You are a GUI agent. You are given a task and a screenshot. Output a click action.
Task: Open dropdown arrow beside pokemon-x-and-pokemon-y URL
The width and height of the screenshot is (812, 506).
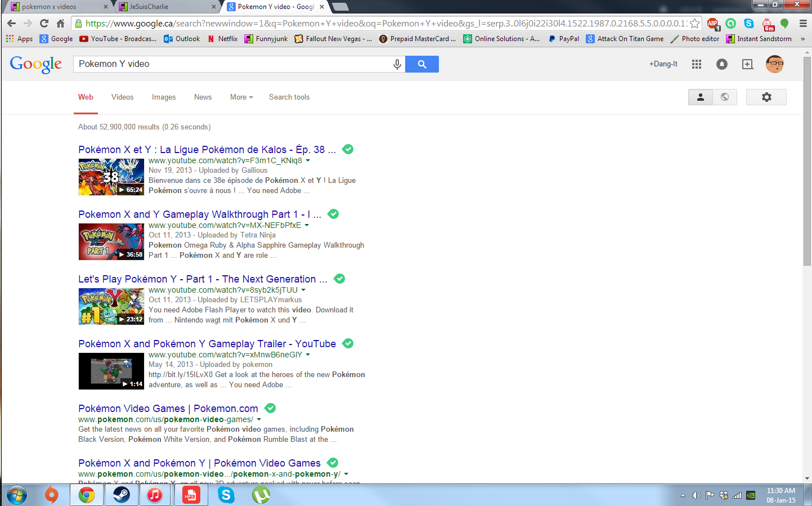click(x=346, y=474)
